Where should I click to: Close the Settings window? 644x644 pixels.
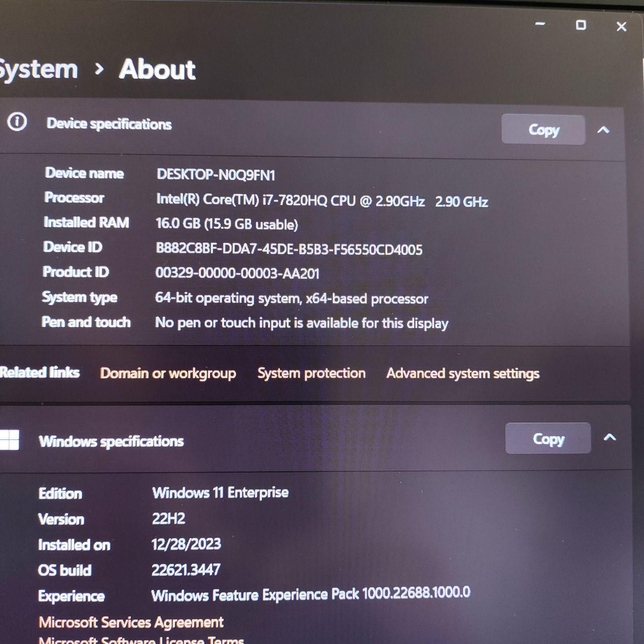[x=621, y=27]
